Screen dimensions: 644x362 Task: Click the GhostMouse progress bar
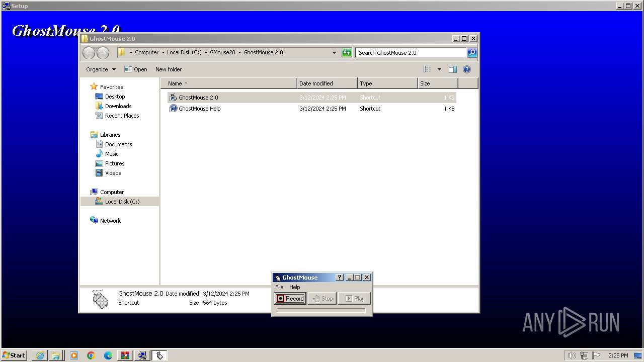(x=321, y=310)
